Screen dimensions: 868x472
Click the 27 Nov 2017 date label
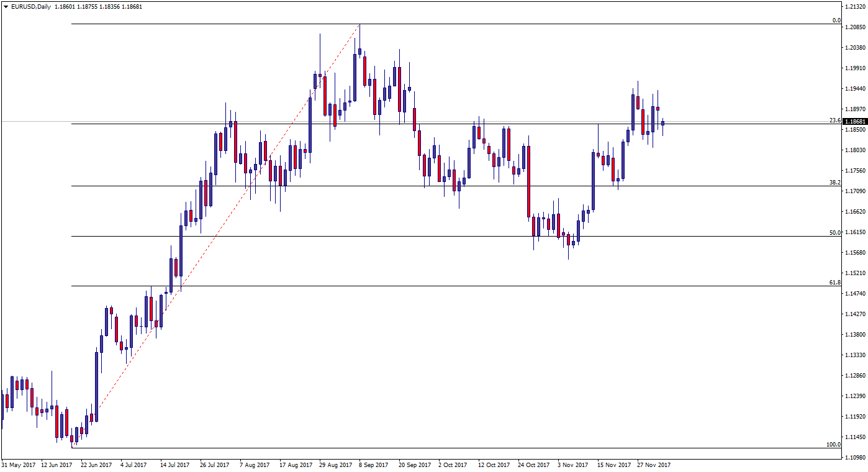[x=654, y=465]
